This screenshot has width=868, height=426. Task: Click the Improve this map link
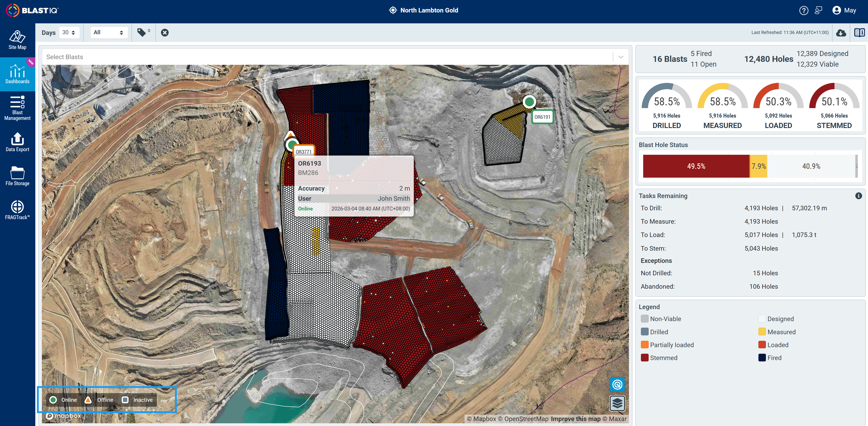[x=576, y=419]
